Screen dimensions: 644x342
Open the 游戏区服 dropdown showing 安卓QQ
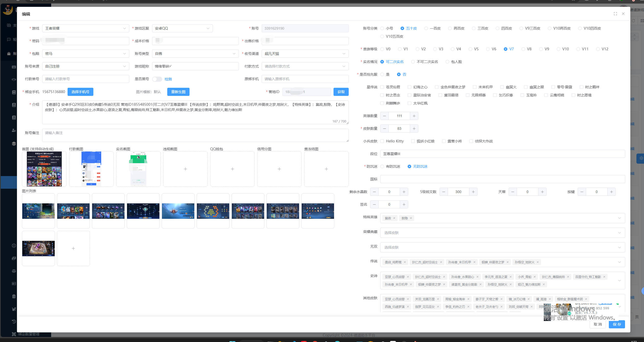182,28
